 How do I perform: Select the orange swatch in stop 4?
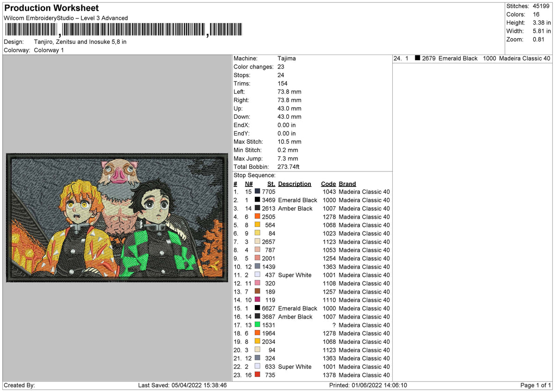(257, 217)
